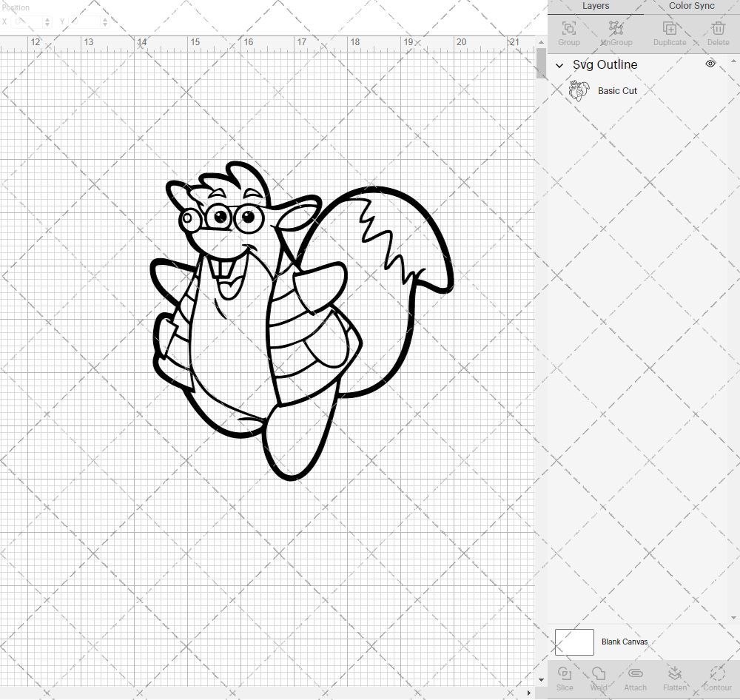Screen dimensions: 740x700
Task: Toggle visibility eye of Svg Outline layer
Action: (710, 64)
